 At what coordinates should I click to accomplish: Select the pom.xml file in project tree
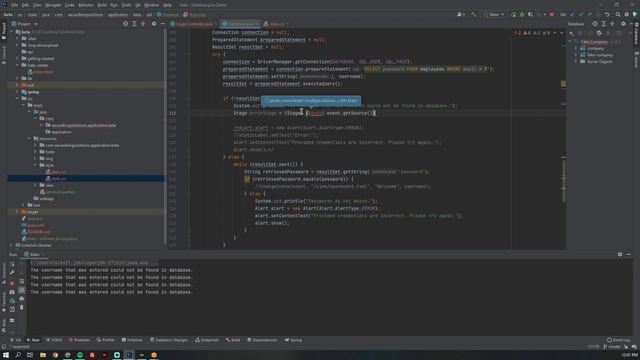pyautogui.click(x=36, y=225)
